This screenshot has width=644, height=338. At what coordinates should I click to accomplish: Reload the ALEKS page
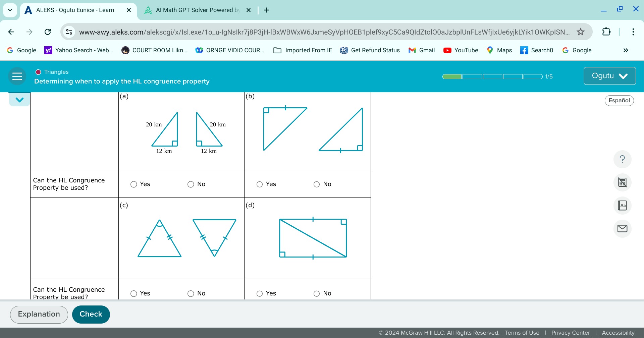coord(48,32)
